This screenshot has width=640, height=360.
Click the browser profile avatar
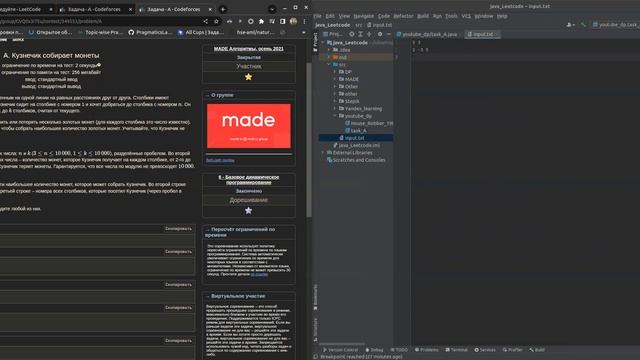[x=293, y=21]
